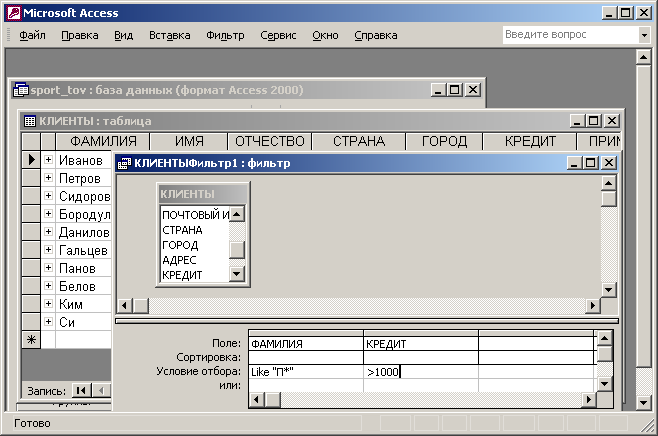
Task: Maximize the КЛИЕНТЫФильтр1 filter window
Action: 590,162
